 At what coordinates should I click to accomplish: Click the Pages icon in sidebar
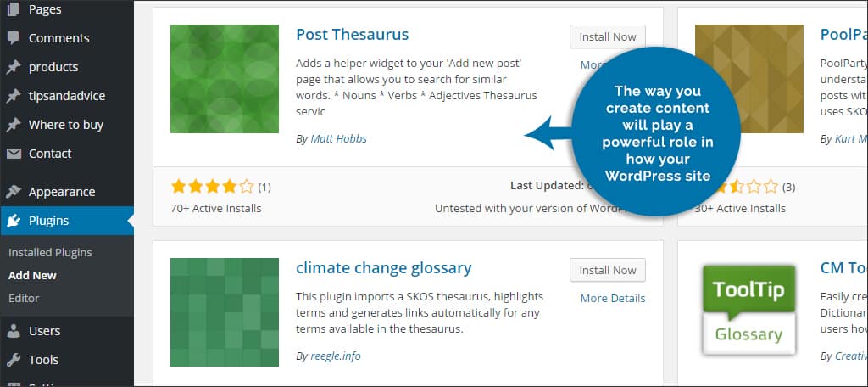(x=14, y=8)
